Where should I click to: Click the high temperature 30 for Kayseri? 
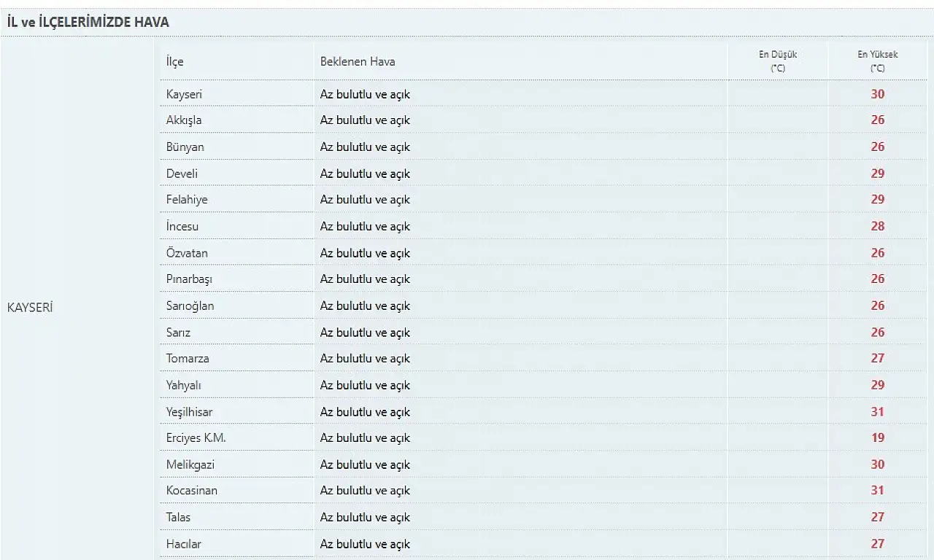tap(877, 94)
